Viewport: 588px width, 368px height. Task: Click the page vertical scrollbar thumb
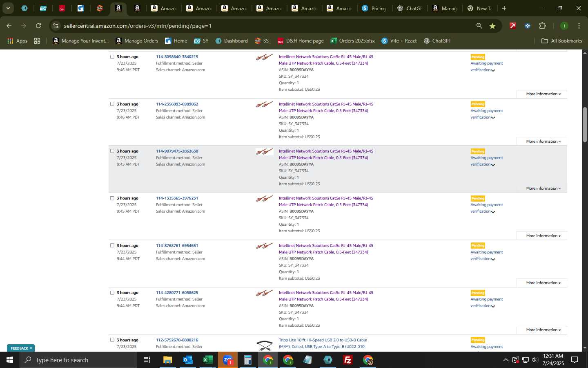(x=585, y=125)
